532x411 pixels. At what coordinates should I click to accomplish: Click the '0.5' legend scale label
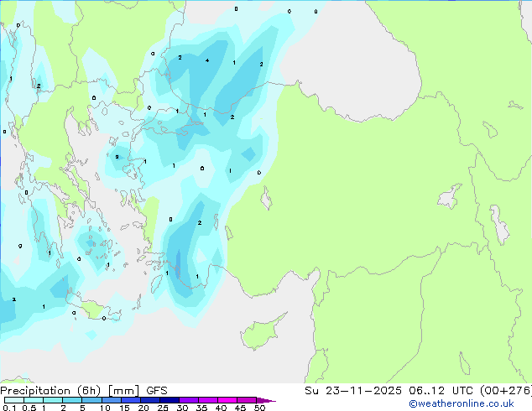pyautogui.click(x=29, y=408)
